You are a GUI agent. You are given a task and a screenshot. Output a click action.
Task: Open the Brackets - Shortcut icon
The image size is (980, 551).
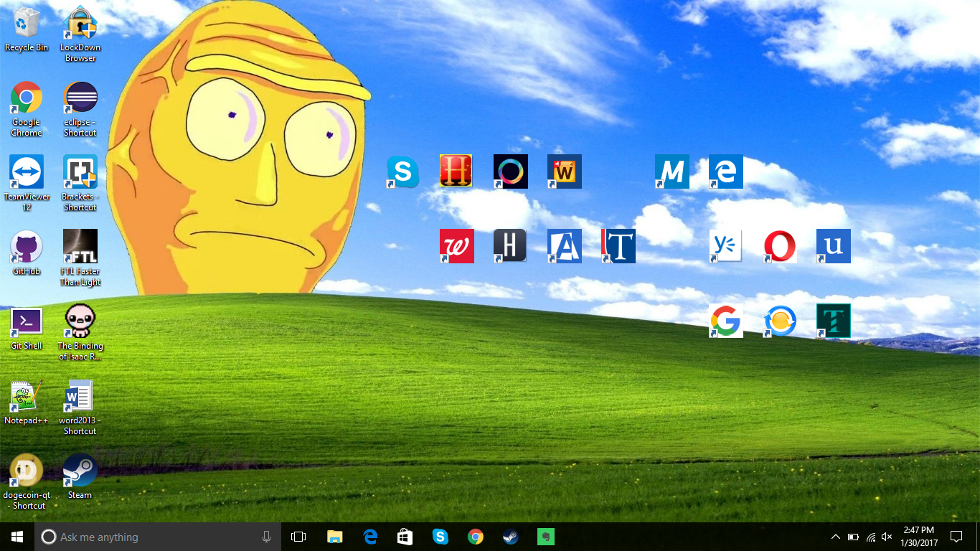[x=80, y=183]
